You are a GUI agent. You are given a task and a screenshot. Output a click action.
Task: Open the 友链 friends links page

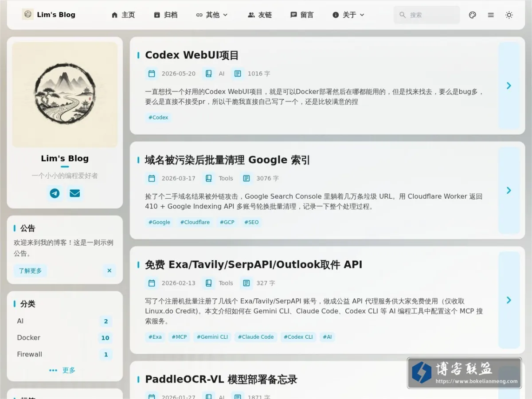pyautogui.click(x=260, y=15)
